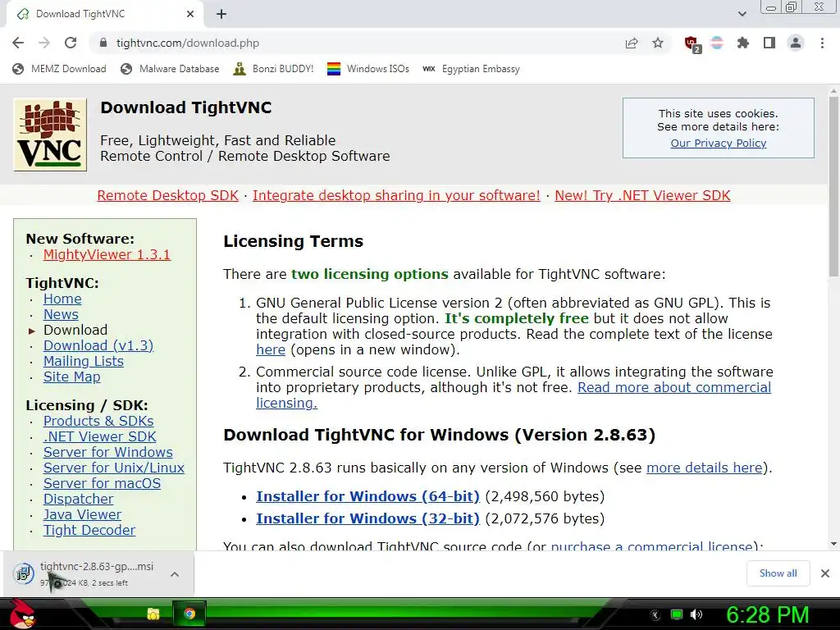This screenshot has height=630, width=840.
Task: Click the Chrome taskbar icon
Action: click(189, 614)
